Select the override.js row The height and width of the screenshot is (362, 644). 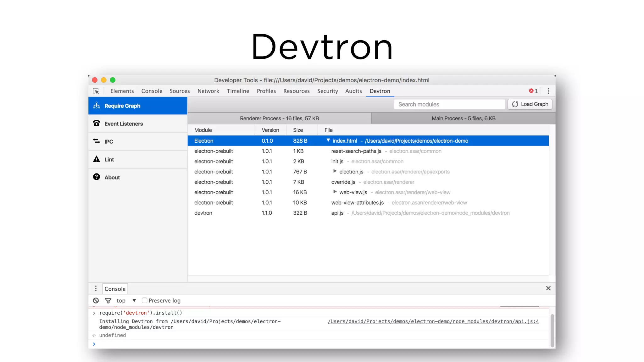pyautogui.click(x=368, y=182)
